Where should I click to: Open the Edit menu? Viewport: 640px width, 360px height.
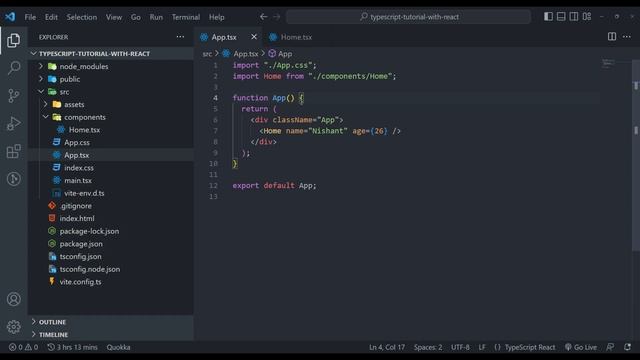51,17
